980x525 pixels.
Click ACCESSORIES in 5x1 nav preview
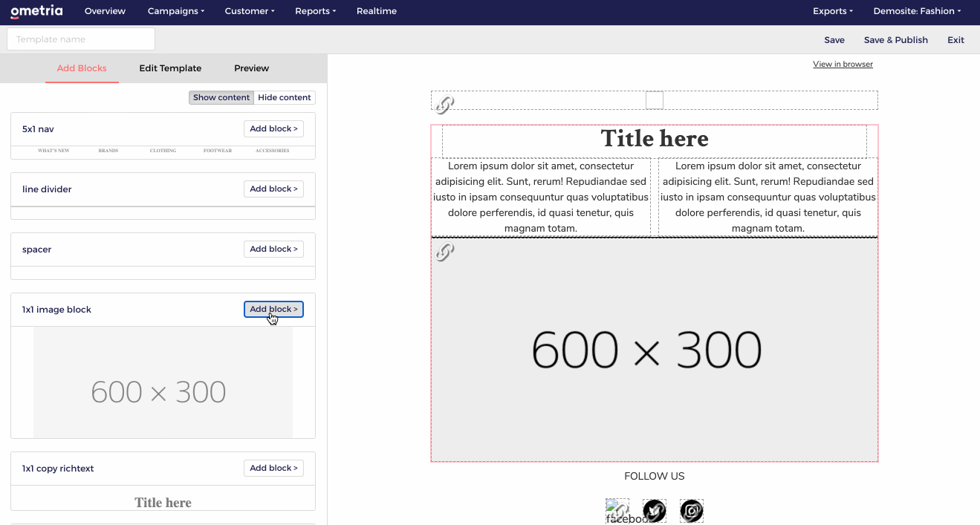point(273,151)
